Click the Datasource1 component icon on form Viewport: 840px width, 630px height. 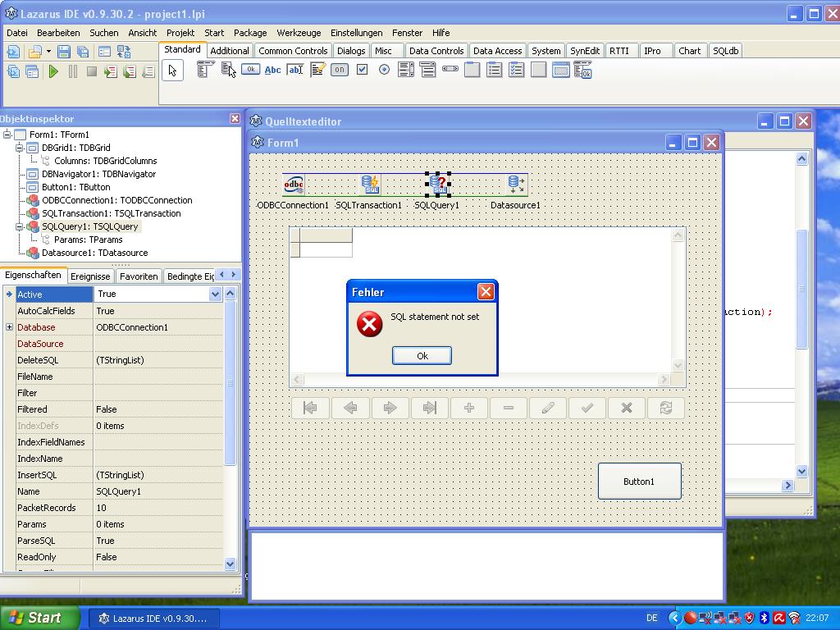[x=515, y=185]
